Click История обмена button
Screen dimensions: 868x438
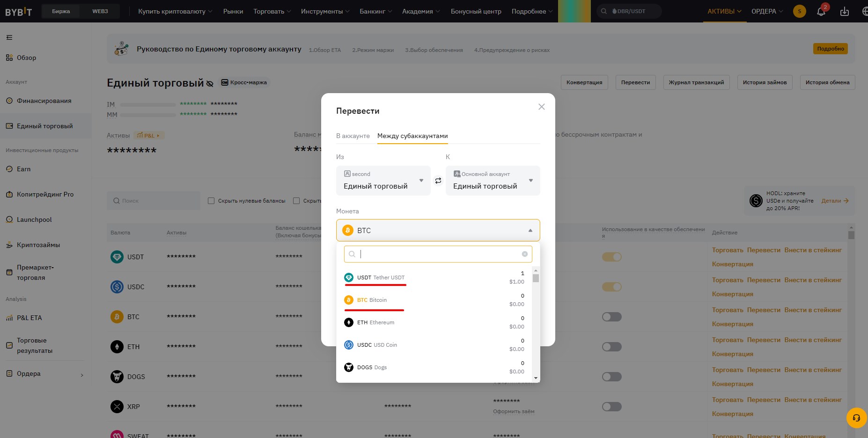[x=827, y=82]
